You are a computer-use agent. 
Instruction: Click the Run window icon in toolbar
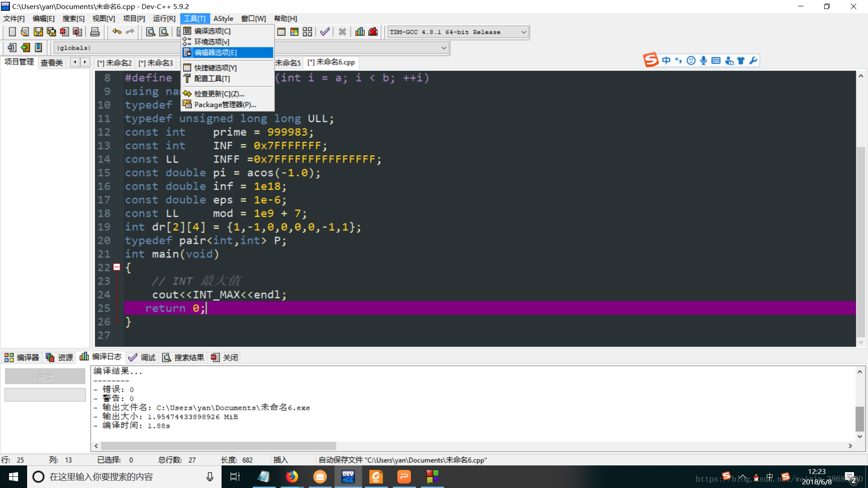[x=281, y=32]
